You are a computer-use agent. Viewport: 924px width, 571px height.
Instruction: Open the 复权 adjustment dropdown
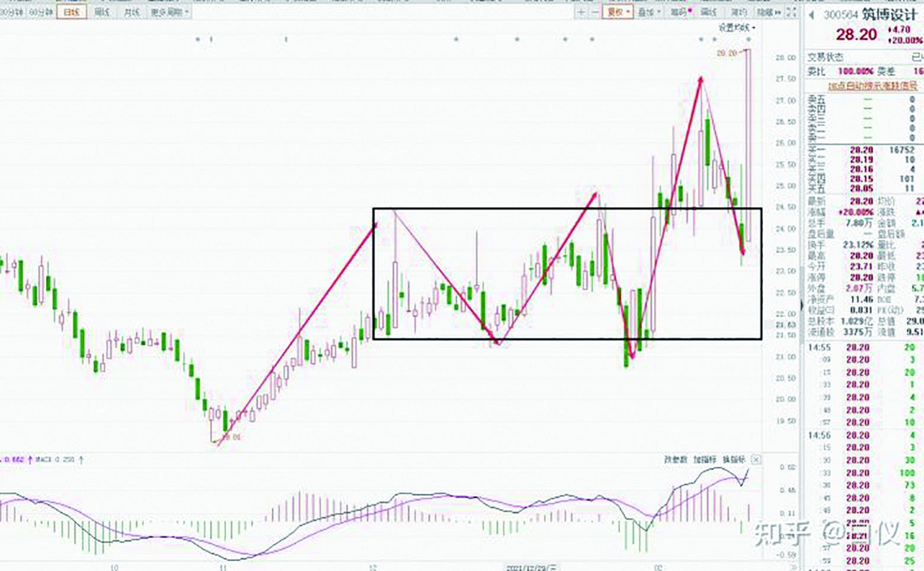pos(618,12)
